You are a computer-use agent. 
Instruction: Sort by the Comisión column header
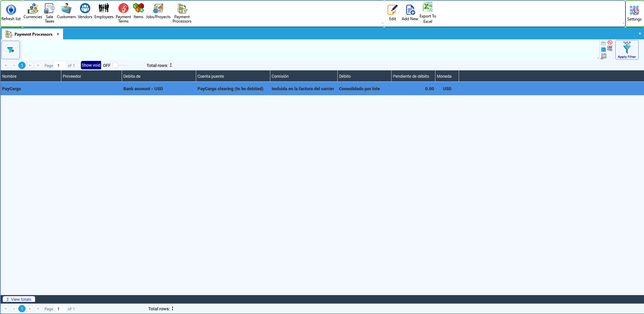304,76
